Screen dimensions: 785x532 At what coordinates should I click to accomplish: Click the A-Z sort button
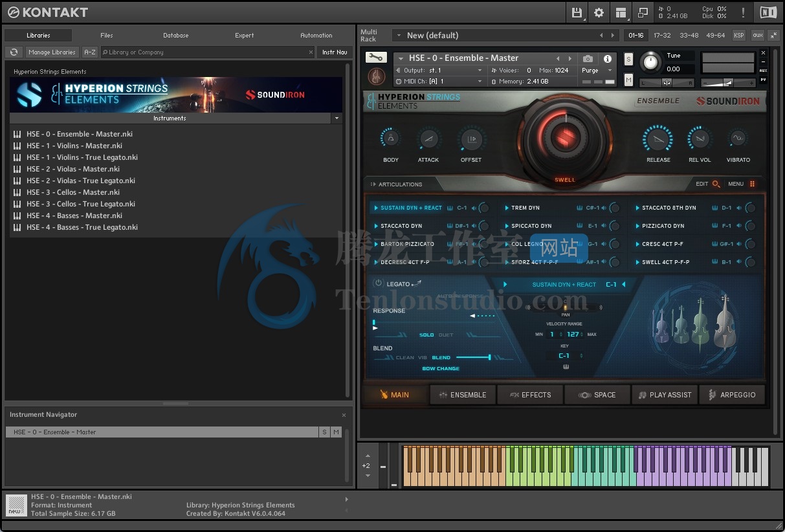coord(90,52)
